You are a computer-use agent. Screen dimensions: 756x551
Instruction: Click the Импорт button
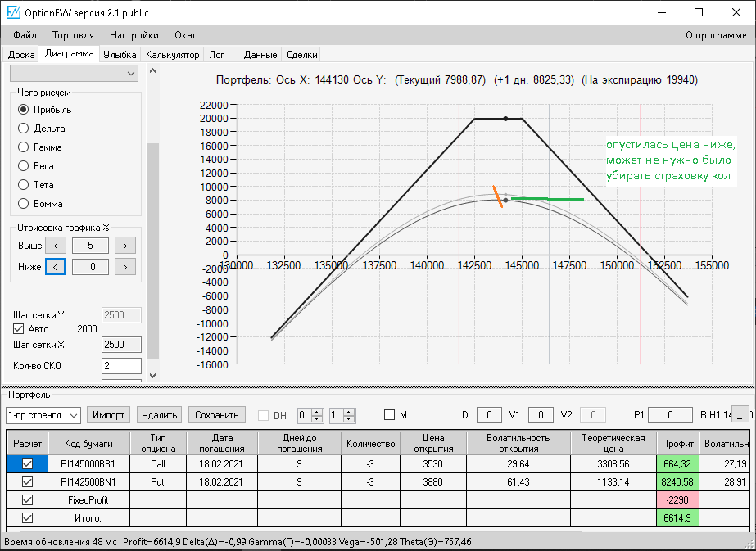(x=109, y=415)
